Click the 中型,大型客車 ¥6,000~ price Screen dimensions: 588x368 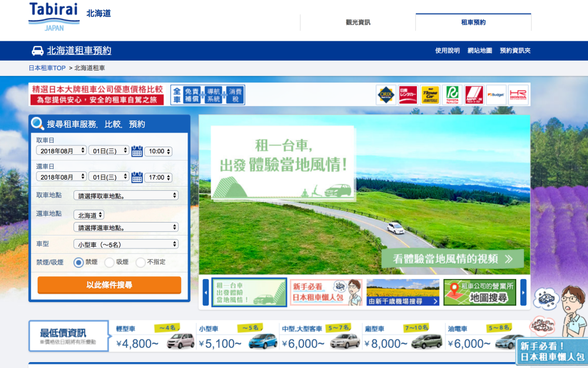303,344
